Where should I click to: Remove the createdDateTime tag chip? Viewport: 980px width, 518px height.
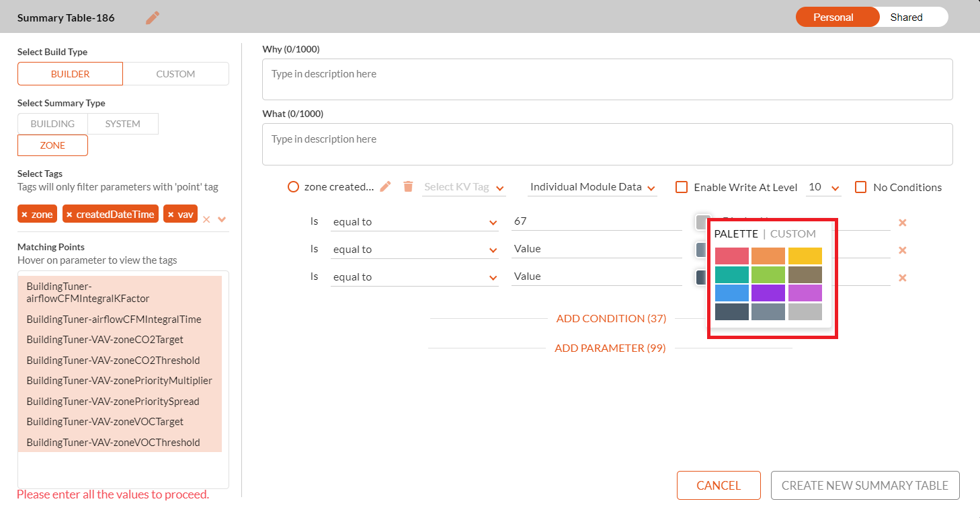coord(69,215)
